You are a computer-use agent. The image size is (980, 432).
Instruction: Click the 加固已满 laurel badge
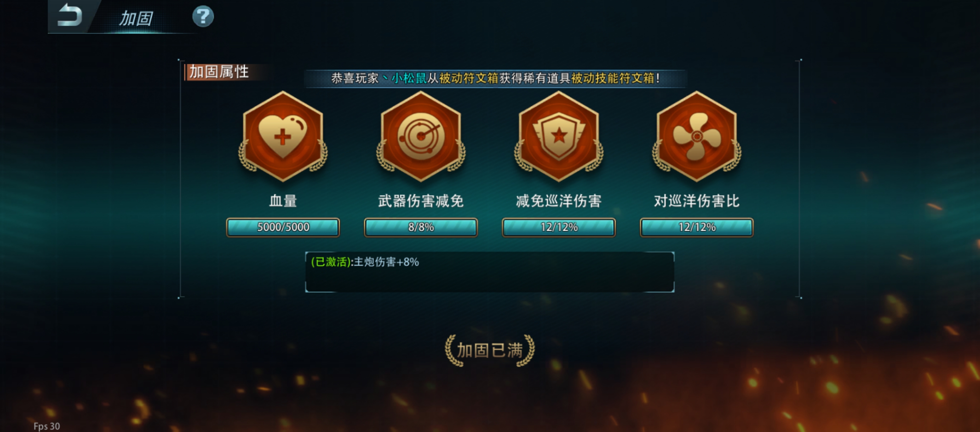[490, 350]
